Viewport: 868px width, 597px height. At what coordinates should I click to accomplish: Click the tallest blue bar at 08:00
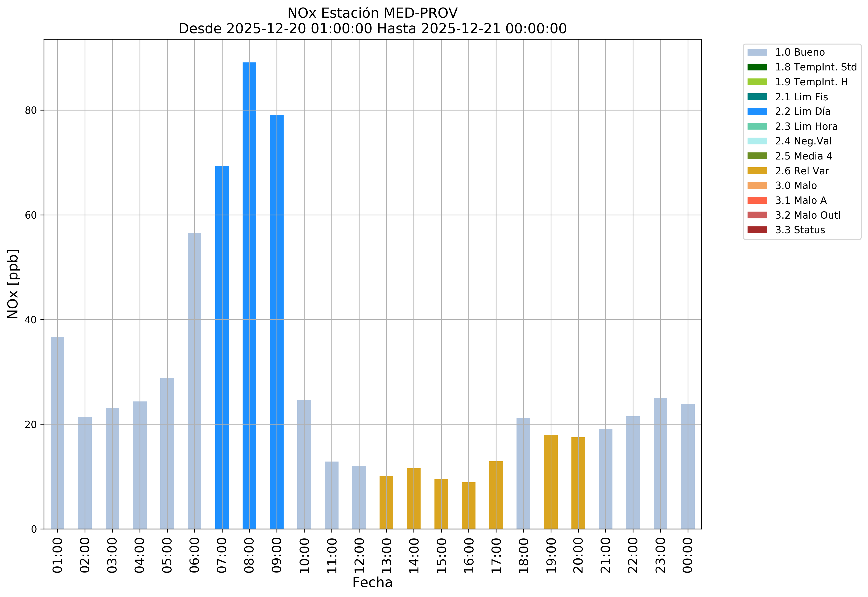tap(249, 295)
